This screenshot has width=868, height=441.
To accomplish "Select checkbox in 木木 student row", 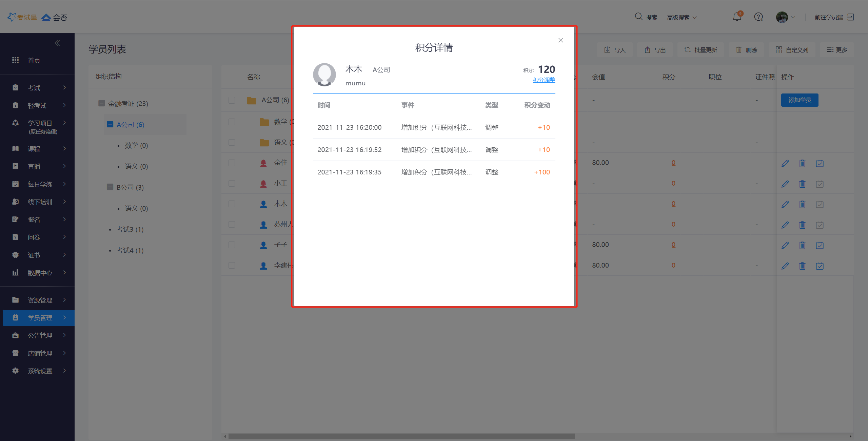I will tap(232, 204).
